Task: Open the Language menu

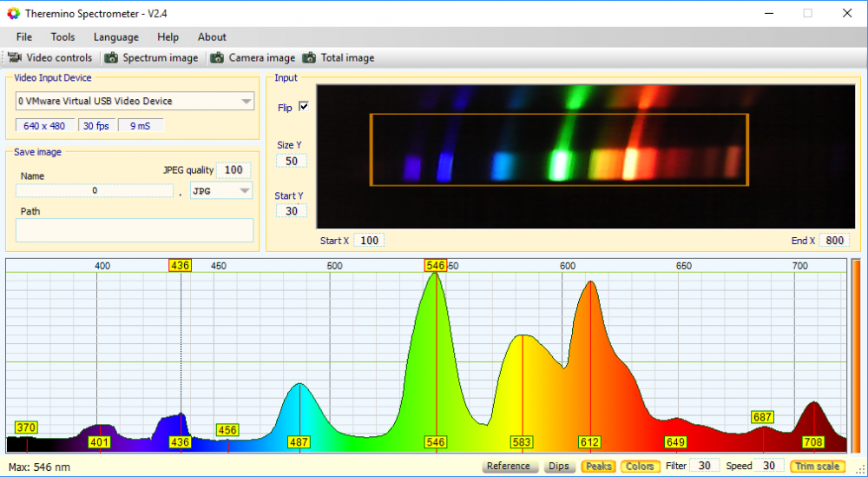Action: (x=116, y=37)
